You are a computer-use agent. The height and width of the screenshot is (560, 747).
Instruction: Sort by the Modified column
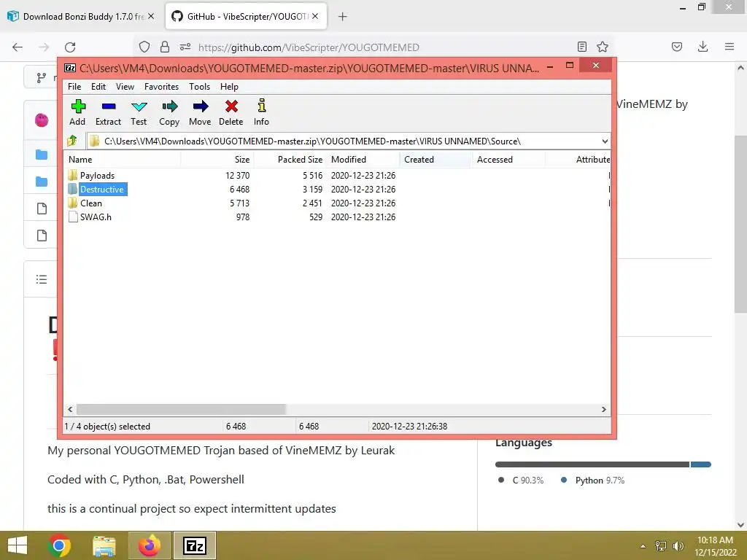tap(363, 160)
